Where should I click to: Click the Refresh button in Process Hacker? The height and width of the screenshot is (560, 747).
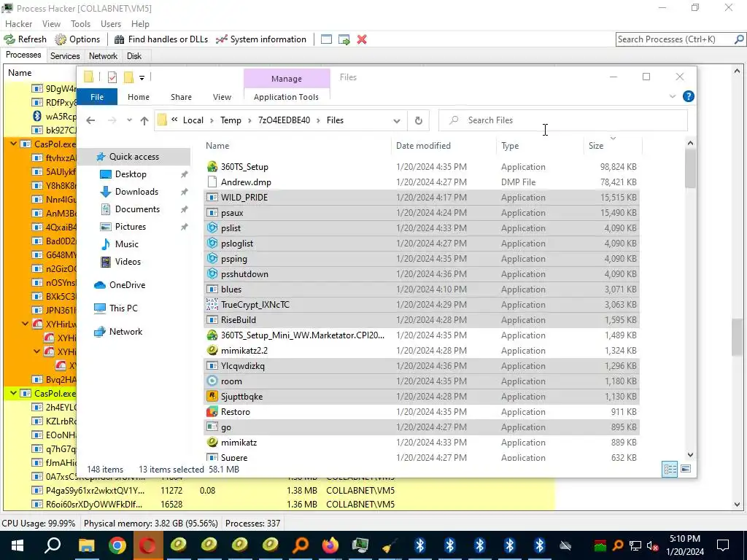(26, 39)
